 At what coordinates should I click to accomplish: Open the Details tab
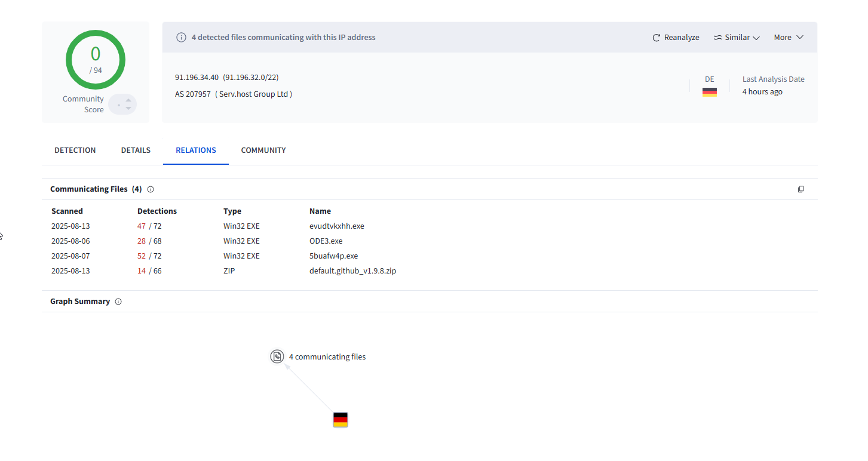(x=136, y=150)
